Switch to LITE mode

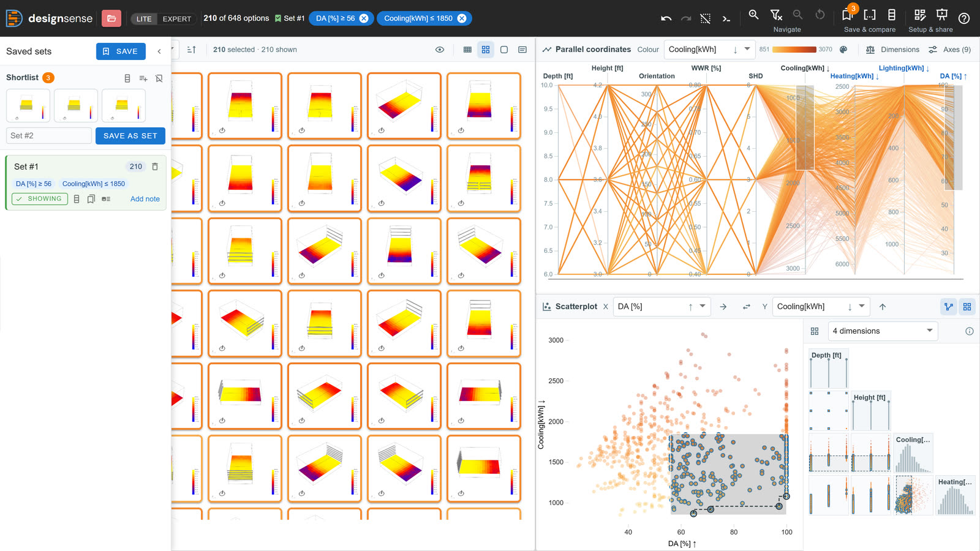(x=144, y=19)
